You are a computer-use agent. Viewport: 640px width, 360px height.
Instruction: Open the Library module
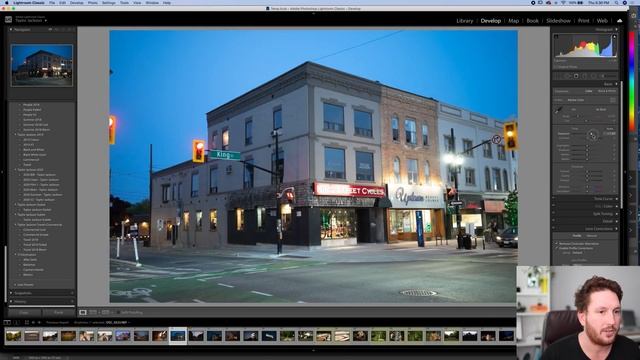(x=464, y=21)
